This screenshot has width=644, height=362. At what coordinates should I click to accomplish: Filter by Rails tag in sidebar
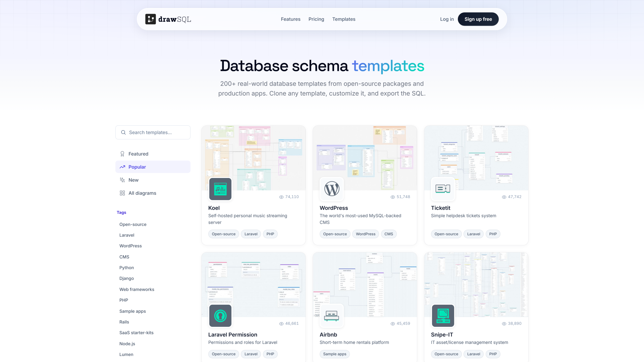click(124, 322)
